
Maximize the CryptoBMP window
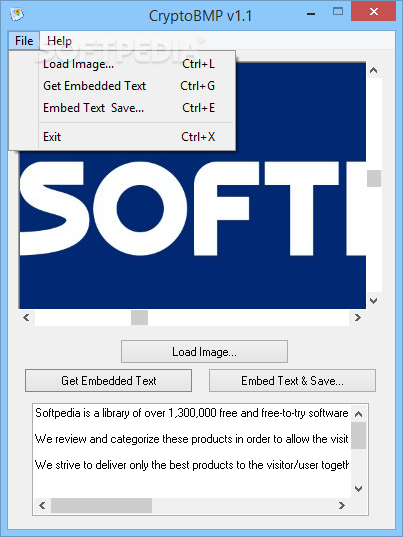[338, 12]
